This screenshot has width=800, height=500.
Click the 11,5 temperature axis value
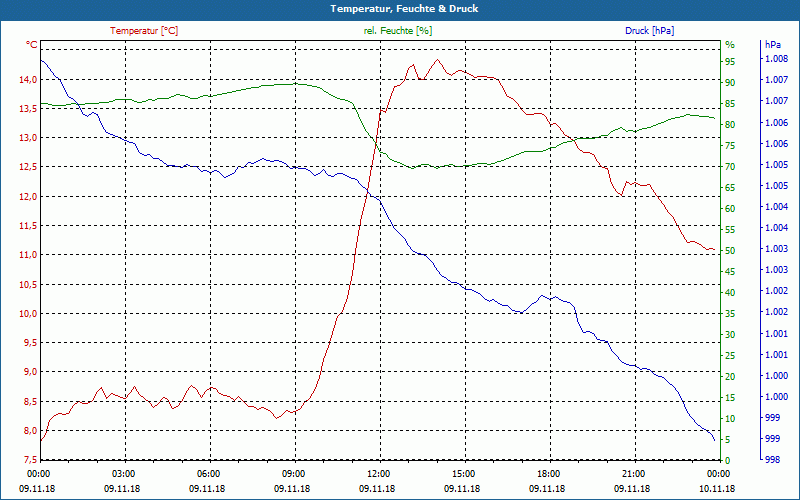coord(28,226)
